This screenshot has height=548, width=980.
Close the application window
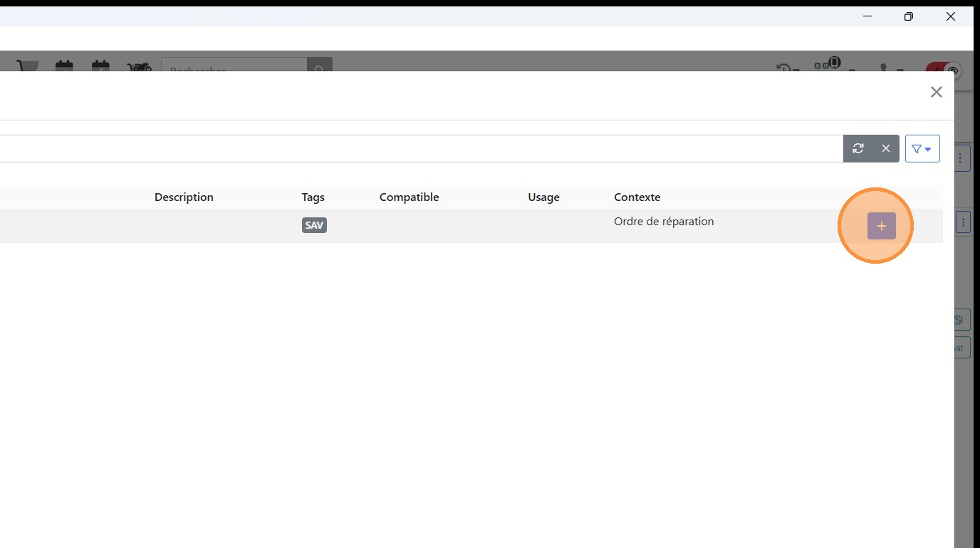point(951,16)
